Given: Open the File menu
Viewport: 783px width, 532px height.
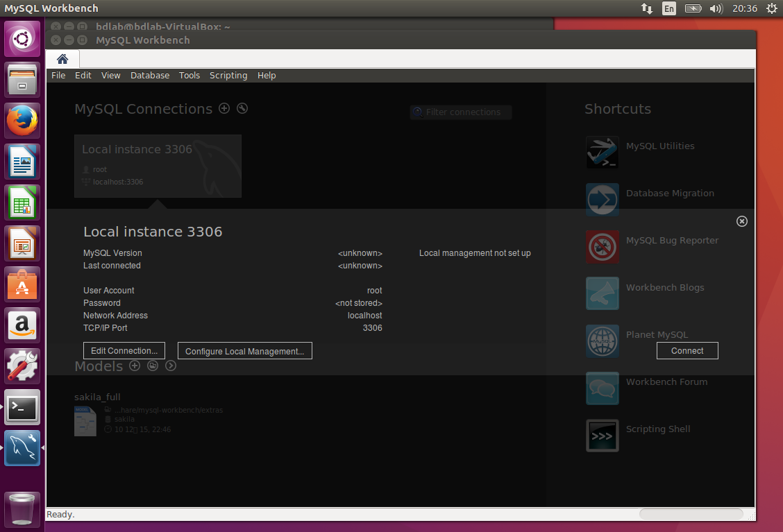Looking at the screenshot, I should 58,76.
